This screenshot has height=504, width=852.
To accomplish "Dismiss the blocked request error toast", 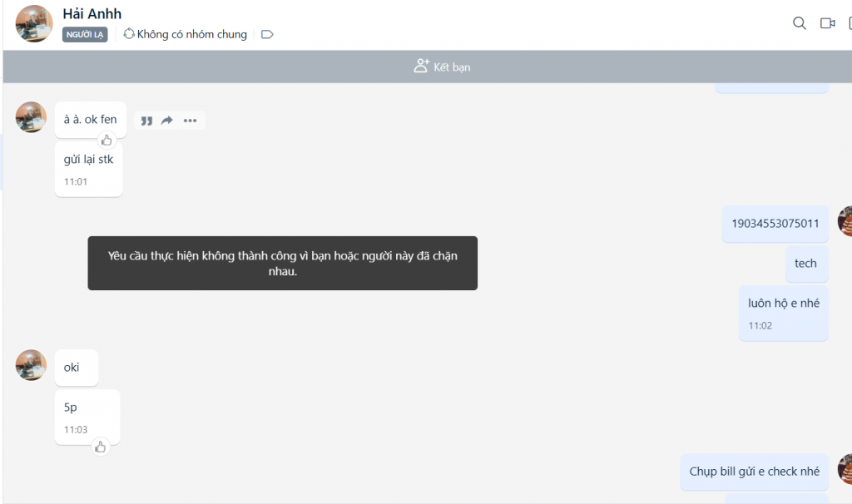I will point(282,263).
